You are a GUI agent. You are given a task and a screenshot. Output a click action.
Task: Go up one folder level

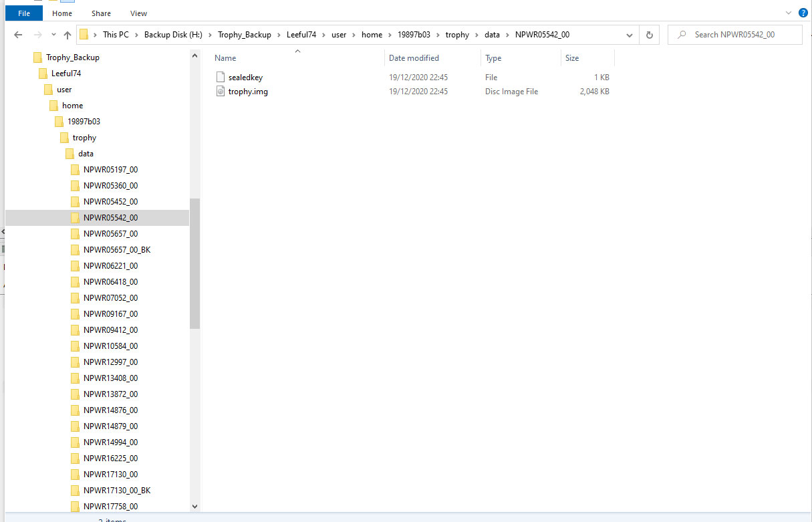tap(67, 35)
